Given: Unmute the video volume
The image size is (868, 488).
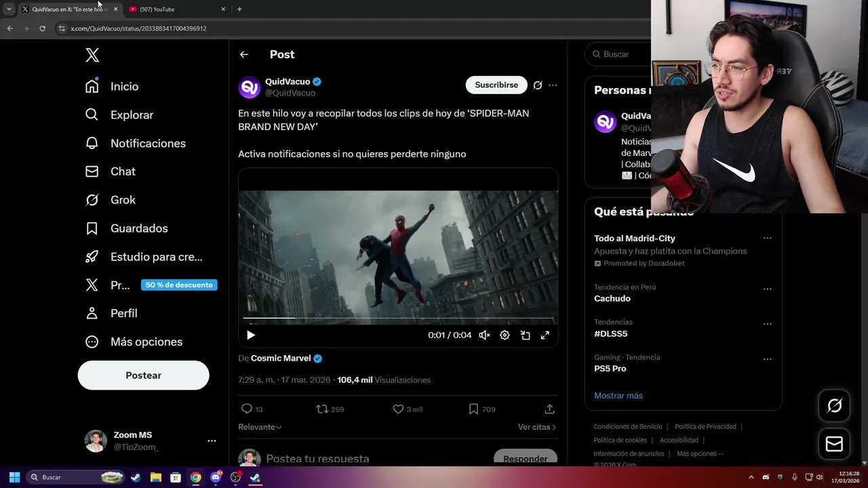Looking at the screenshot, I should point(484,335).
